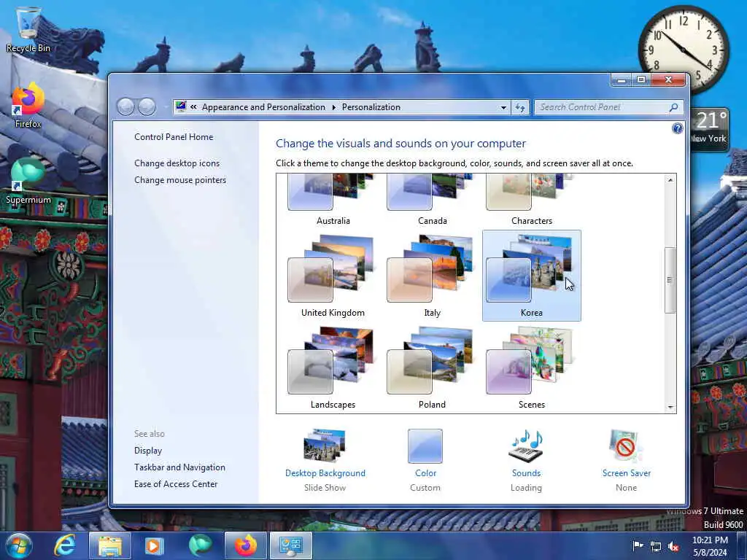
Task: Open Desktop Background slide show icon
Action: pos(325,446)
